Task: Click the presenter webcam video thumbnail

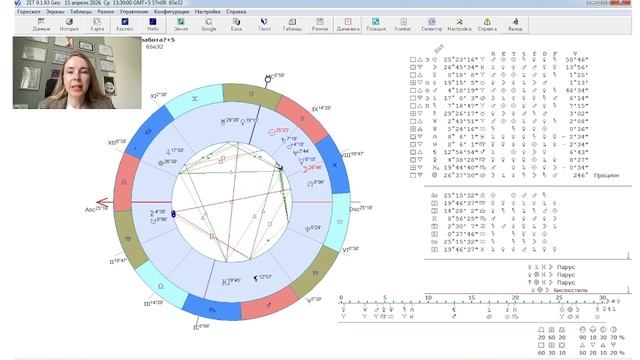Action: click(77, 73)
